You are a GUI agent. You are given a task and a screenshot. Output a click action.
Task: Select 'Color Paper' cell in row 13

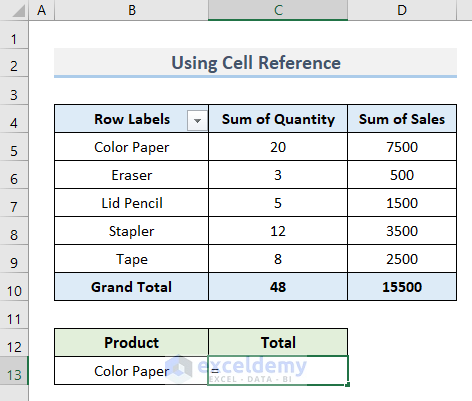(x=132, y=371)
